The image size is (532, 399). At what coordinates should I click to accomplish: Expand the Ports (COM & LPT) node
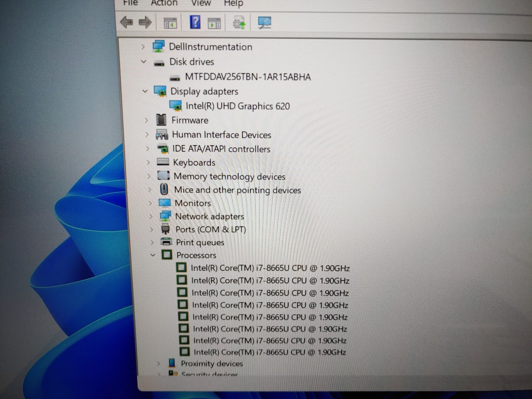[151, 229]
